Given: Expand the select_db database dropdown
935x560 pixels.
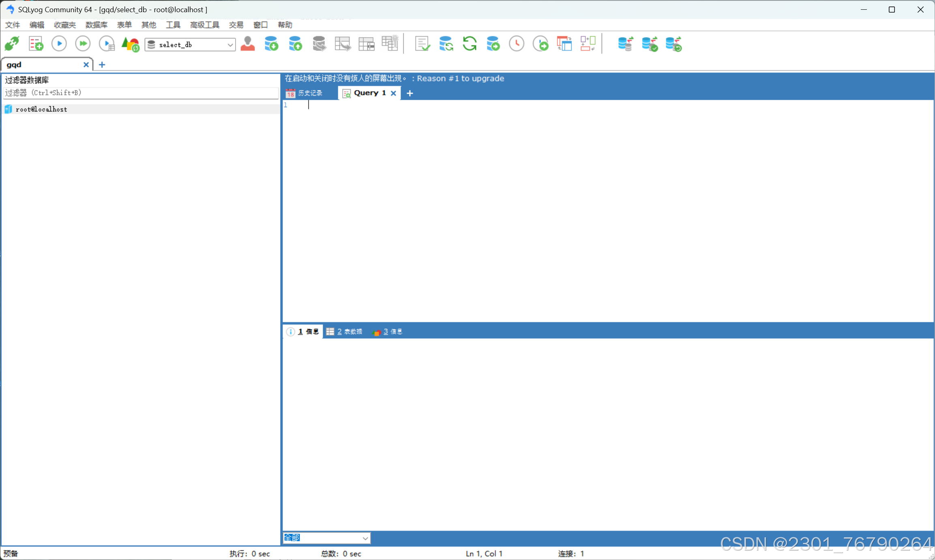Looking at the screenshot, I should tap(230, 45).
